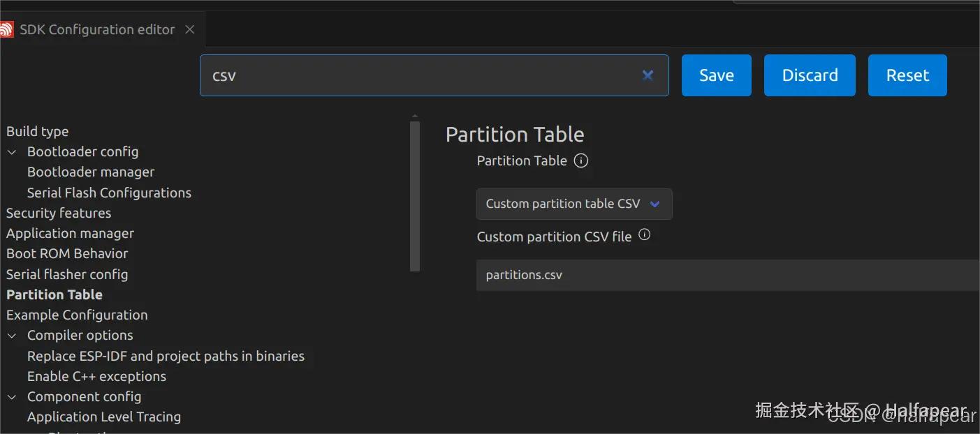Click info icon beside Partition Table label
The image size is (980, 434).
click(x=581, y=161)
